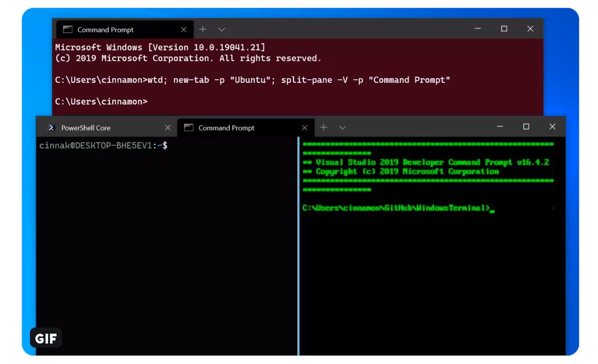Switch to the PowerShell Core tab
This screenshot has height=364, width=598.
[x=108, y=128]
